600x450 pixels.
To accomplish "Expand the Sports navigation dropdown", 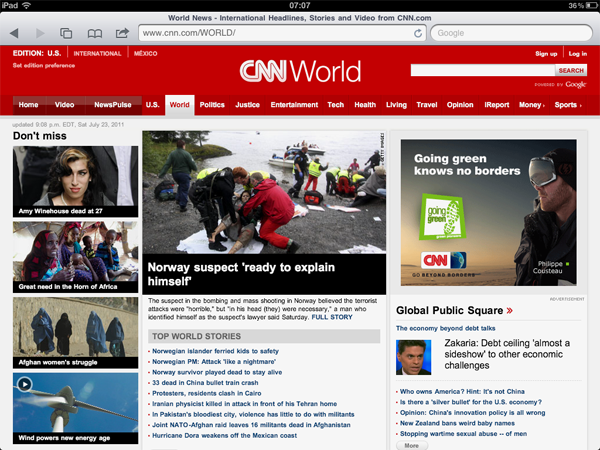I will tap(567, 105).
